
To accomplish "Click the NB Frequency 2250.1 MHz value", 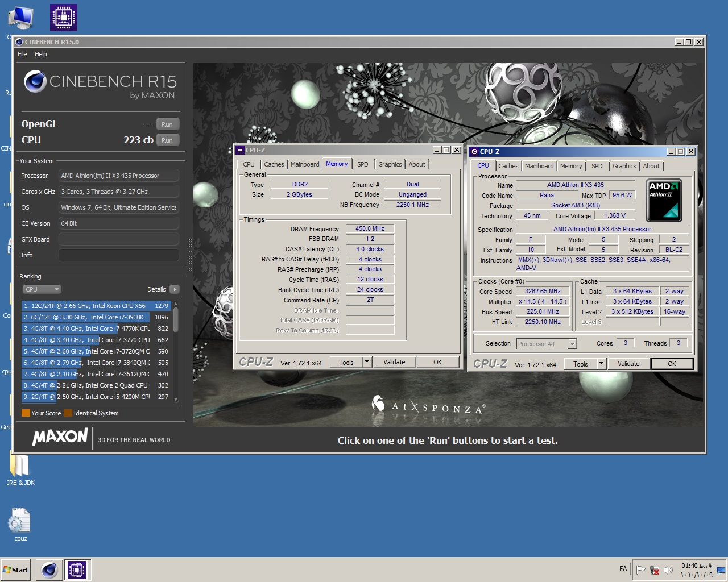I will [412, 205].
